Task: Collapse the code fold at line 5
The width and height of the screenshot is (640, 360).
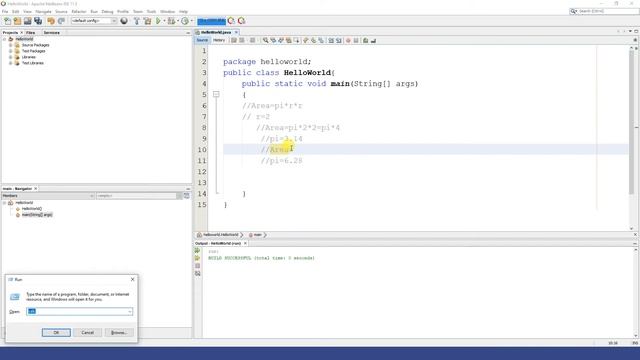Action: tap(216, 95)
